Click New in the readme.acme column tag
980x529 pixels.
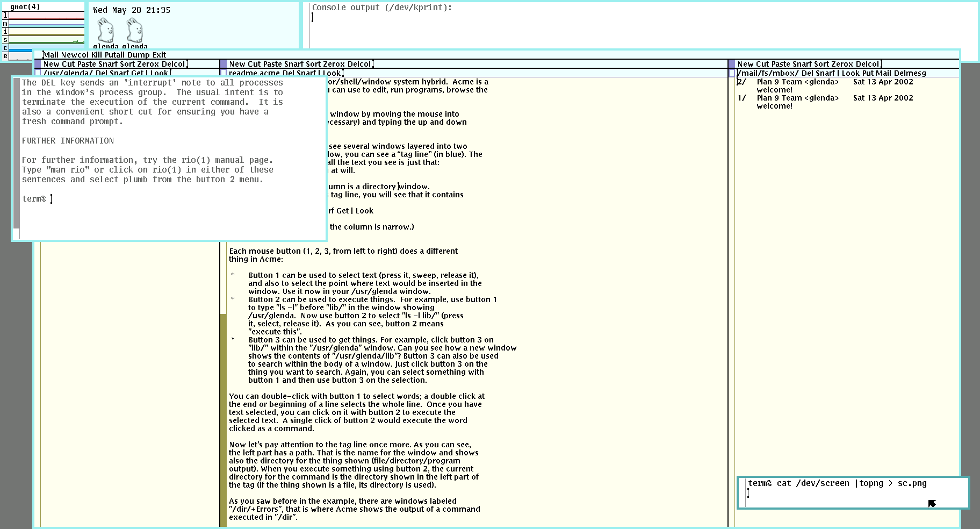point(237,64)
